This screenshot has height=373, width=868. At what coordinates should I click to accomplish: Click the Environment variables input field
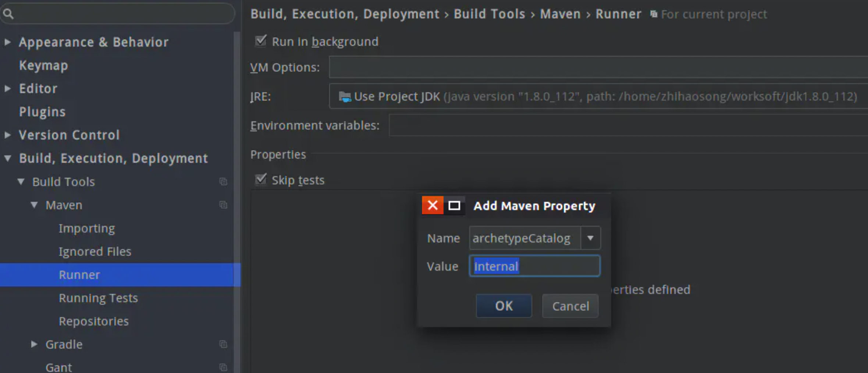click(629, 125)
